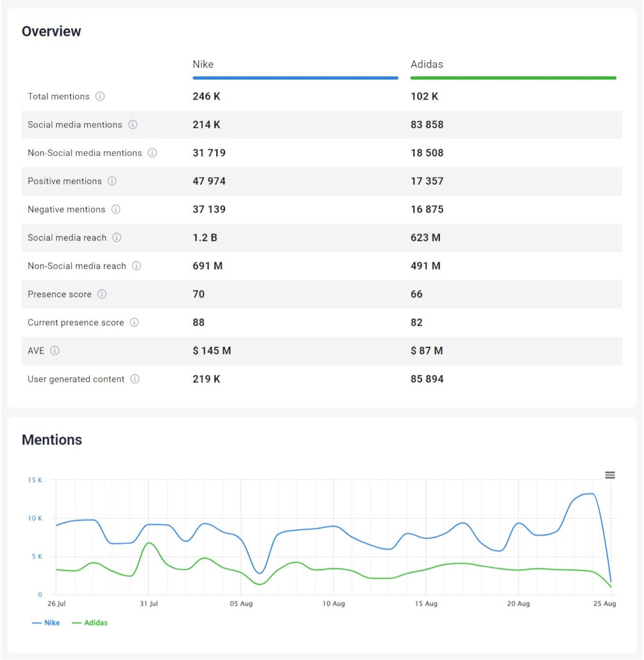
Task: Click Adidas total mentions value 102 K
Action: click(425, 96)
